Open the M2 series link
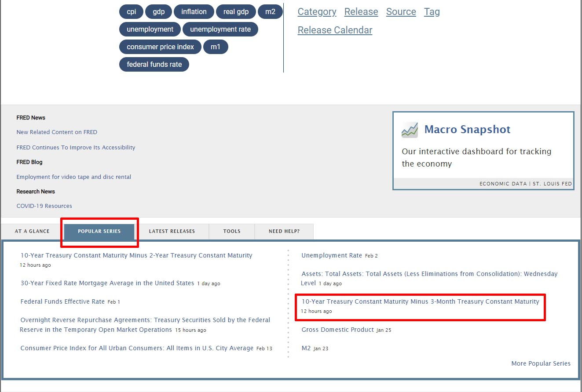This screenshot has width=582, height=392. 306,348
